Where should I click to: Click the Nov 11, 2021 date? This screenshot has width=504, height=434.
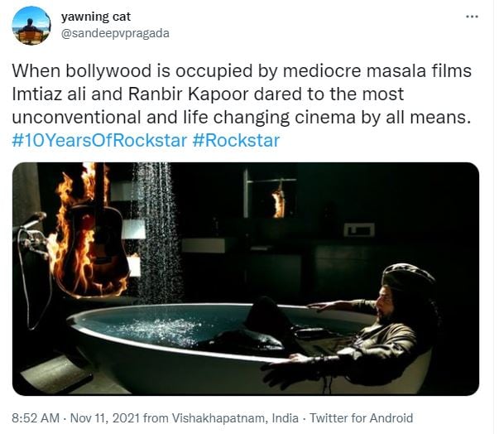click(x=105, y=418)
